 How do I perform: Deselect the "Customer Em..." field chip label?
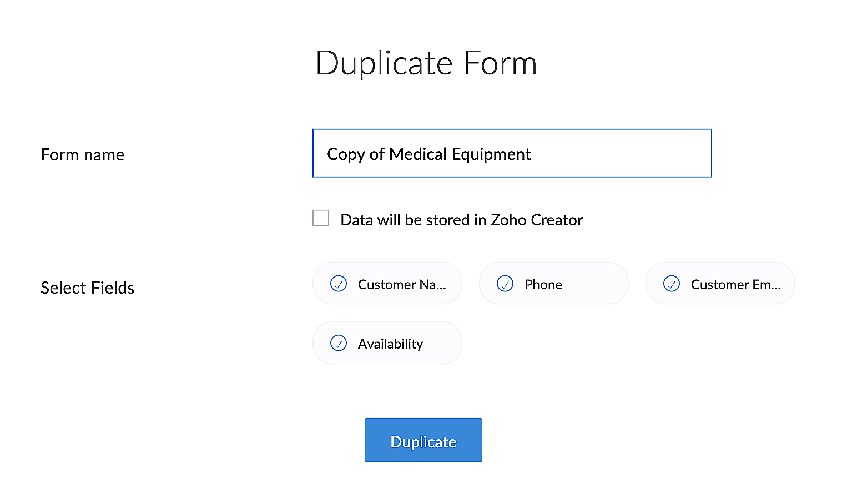[735, 285]
